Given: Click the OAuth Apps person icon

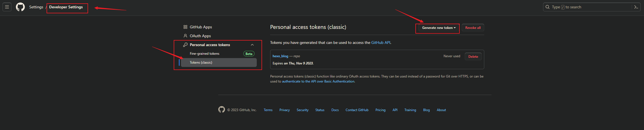Looking at the screenshot, I should pyautogui.click(x=185, y=36).
